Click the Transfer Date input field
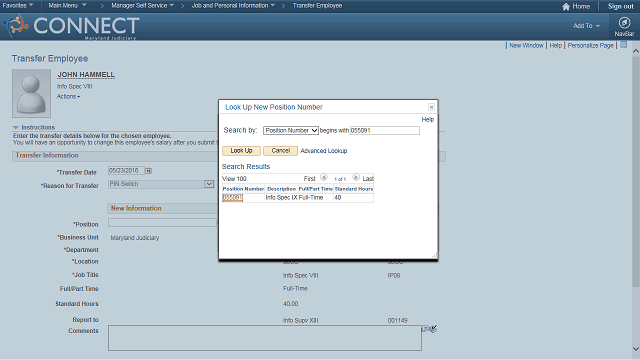Image resolution: width=640 pixels, height=360 pixels. point(126,171)
